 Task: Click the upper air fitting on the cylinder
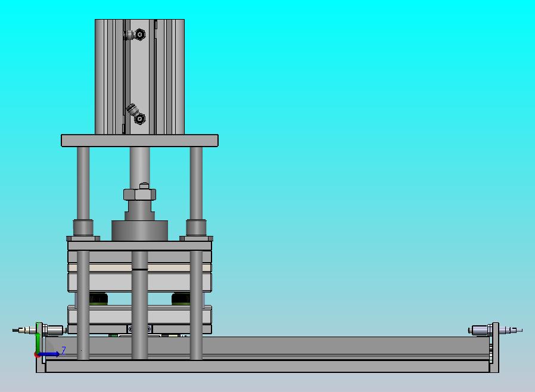[135, 35]
